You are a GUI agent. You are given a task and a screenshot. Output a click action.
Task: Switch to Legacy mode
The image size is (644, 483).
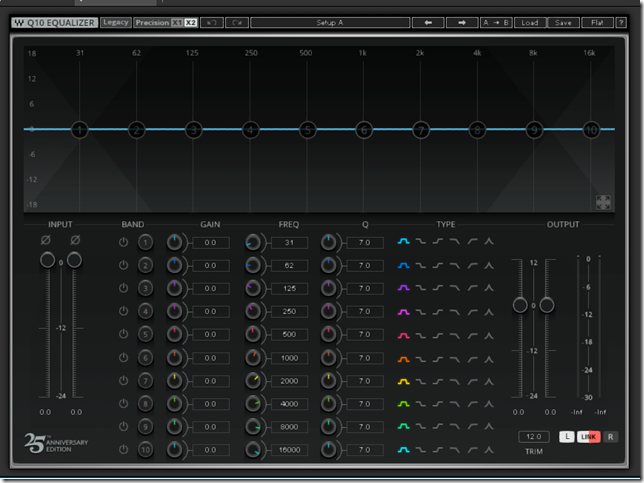(116, 22)
